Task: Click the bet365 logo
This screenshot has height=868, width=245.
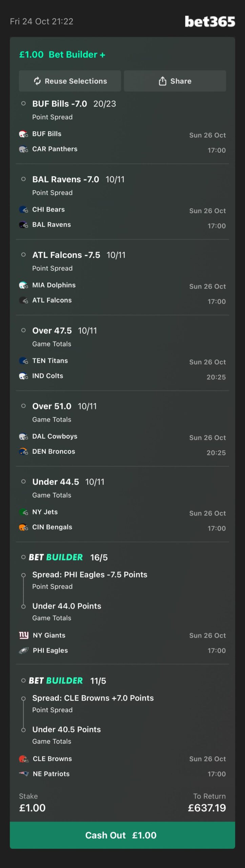Action: tap(210, 22)
